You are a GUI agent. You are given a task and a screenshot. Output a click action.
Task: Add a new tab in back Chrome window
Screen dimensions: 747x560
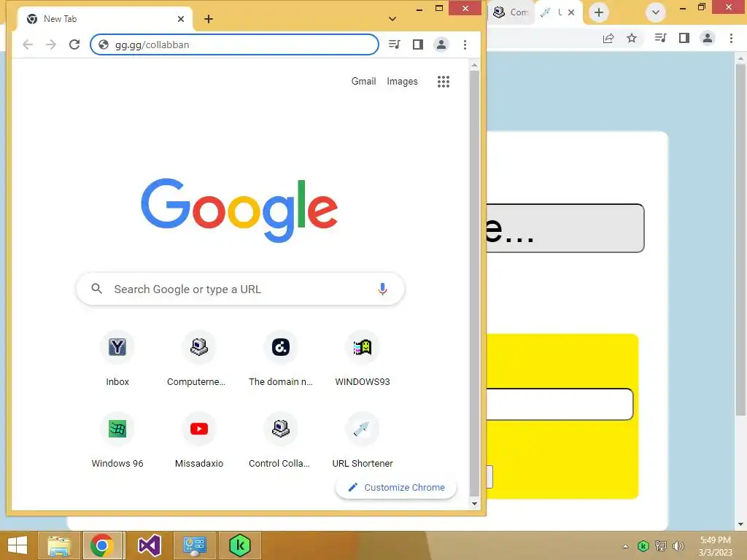(x=599, y=12)
